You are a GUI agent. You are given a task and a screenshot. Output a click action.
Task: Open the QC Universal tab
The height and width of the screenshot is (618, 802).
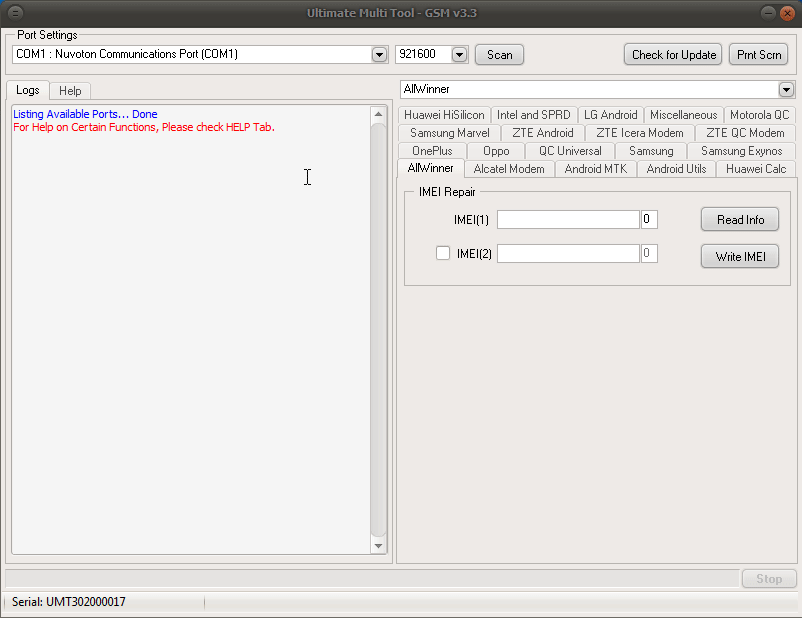click(x=570, y=151)
